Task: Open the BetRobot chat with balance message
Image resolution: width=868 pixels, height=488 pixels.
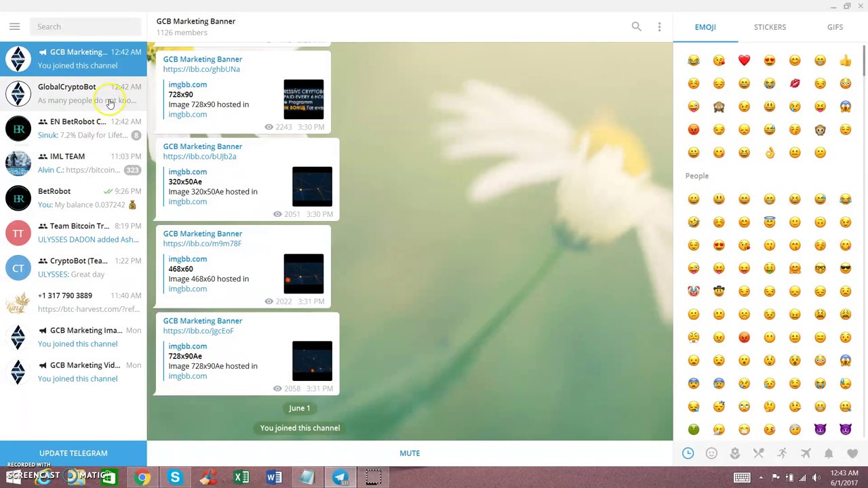Action: coord(73,198)
